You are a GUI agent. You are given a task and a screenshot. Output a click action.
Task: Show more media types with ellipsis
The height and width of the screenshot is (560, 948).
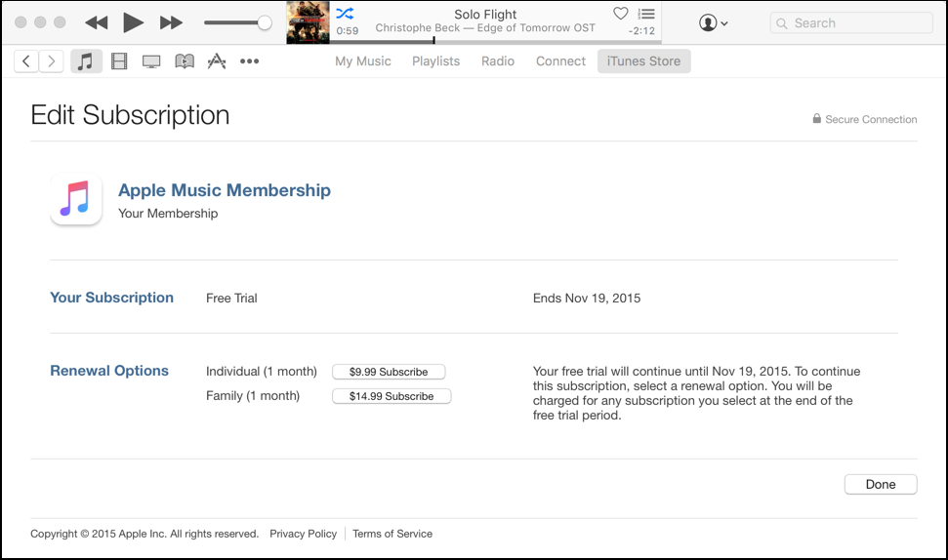pos(249,61)
